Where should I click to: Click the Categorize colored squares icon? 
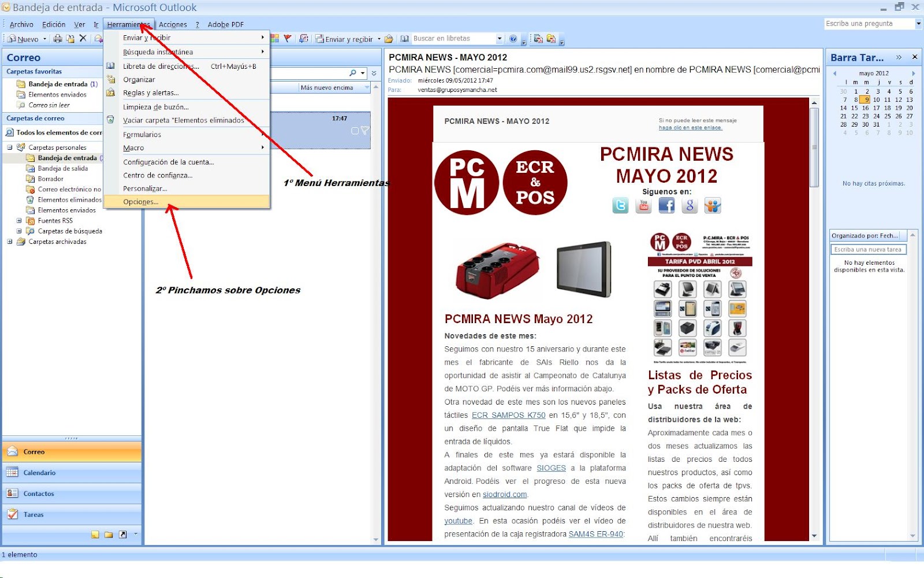click(x=275, y=39)
